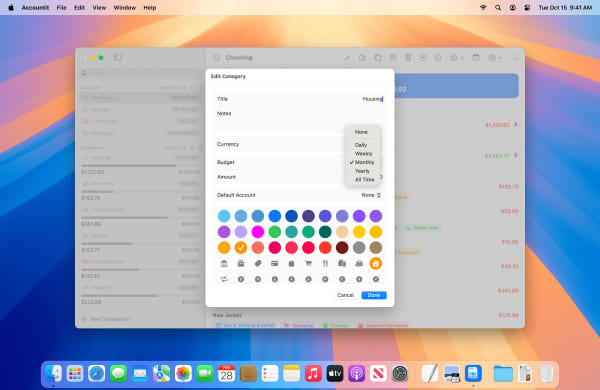Viewport: 600px width, 390px height.
Task: Select the bank building category icon
Action: coord(224,263)
